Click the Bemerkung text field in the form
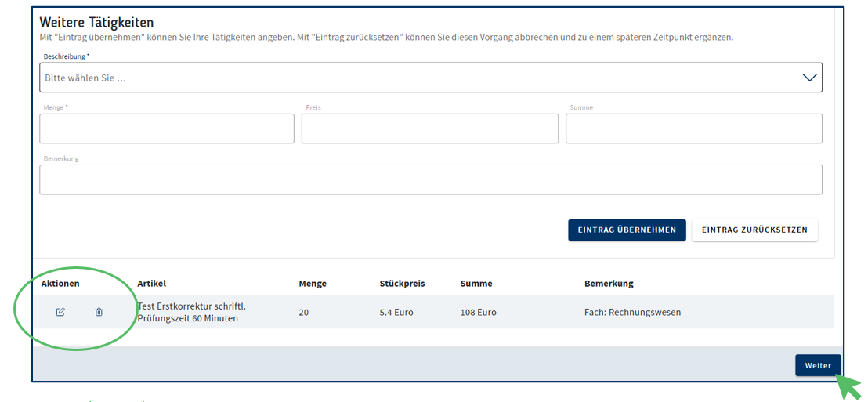The height and width of the screenshot is (402, 868). click(430, 179)
